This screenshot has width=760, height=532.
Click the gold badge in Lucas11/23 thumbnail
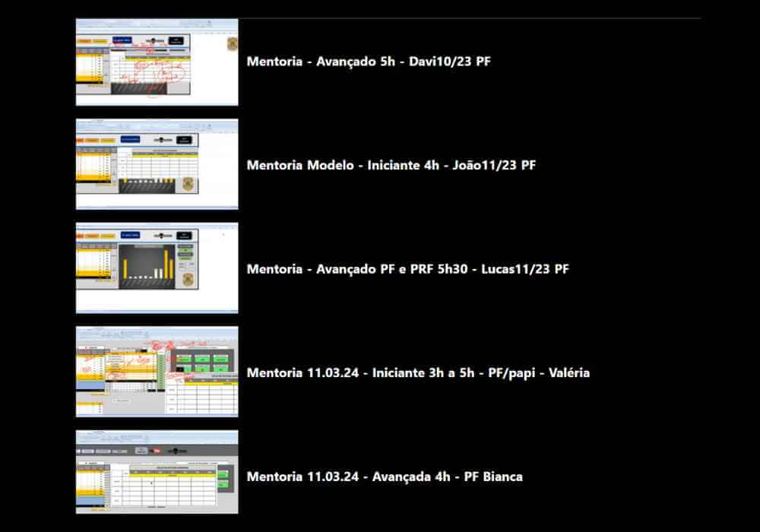point(188,280)
